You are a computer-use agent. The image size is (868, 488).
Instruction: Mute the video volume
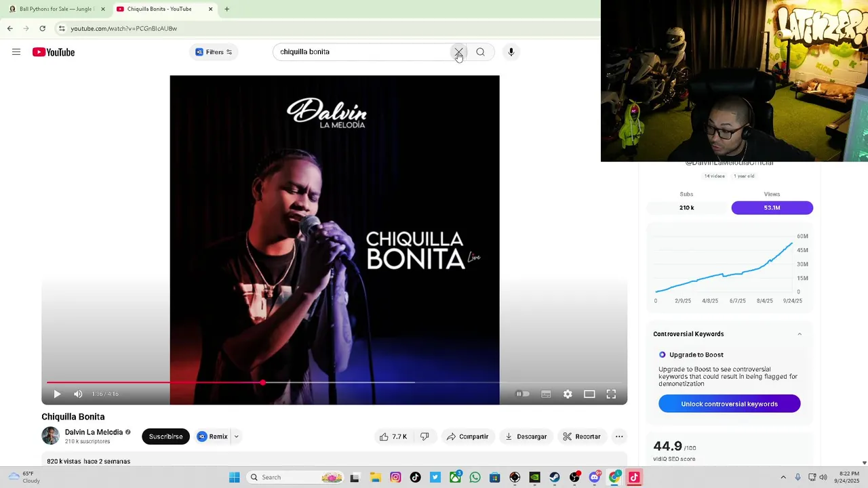78,394
